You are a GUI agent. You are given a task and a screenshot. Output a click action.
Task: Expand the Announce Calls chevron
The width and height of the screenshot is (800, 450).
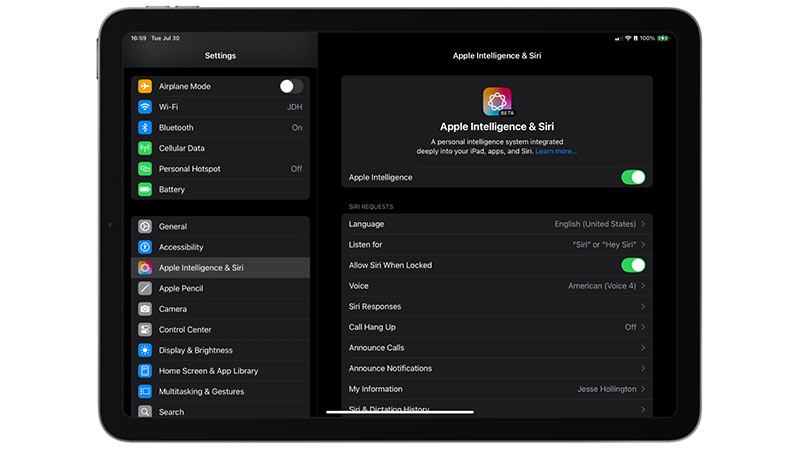(643, 348)
